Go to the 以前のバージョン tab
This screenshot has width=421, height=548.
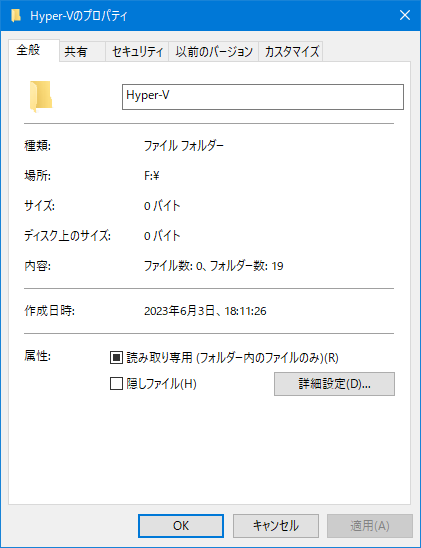point(214,52)
